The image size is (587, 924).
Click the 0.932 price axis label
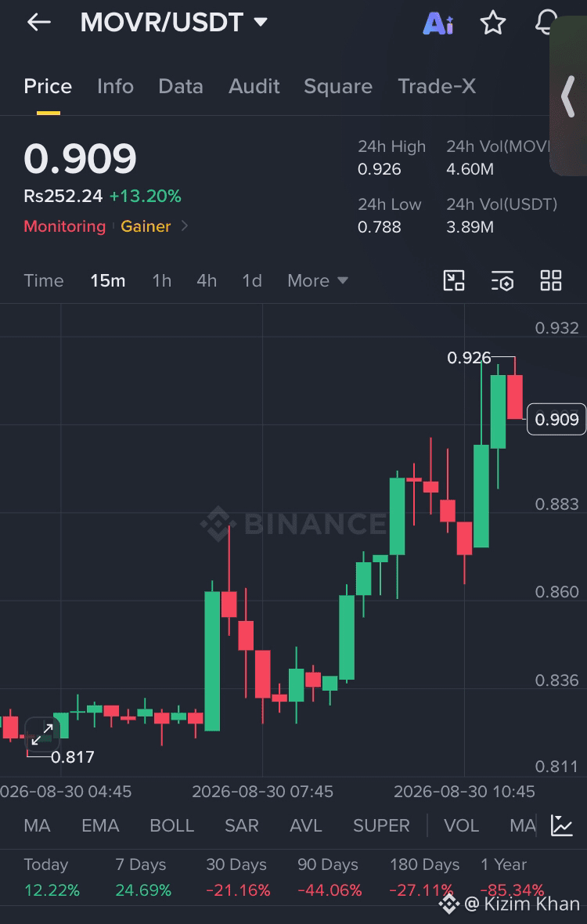point(557,328)
